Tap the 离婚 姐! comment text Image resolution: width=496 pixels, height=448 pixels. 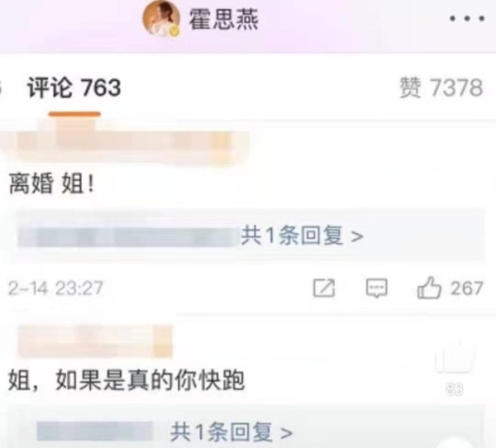(x=52, y=184)
